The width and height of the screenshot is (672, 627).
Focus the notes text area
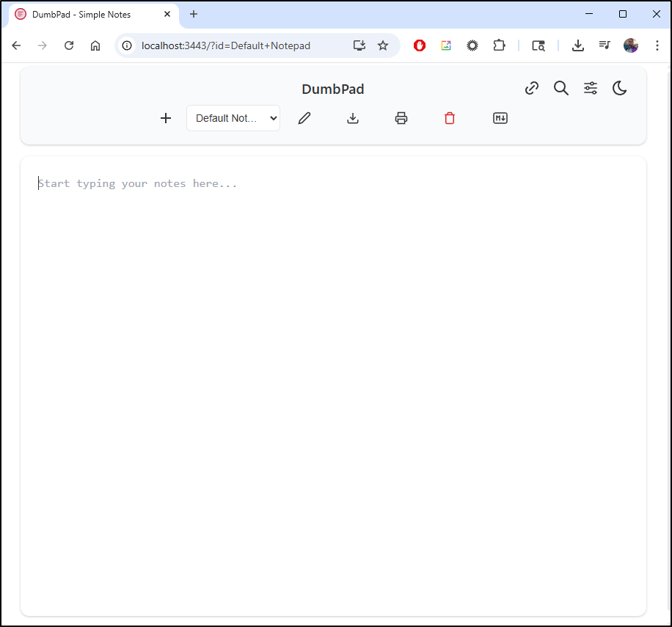(x=333, y=386)
